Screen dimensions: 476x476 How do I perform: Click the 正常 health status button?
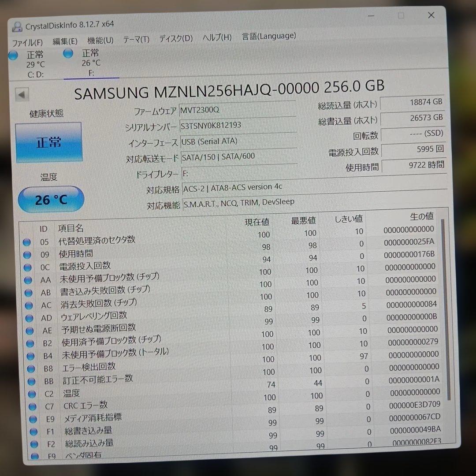(48, 142)
